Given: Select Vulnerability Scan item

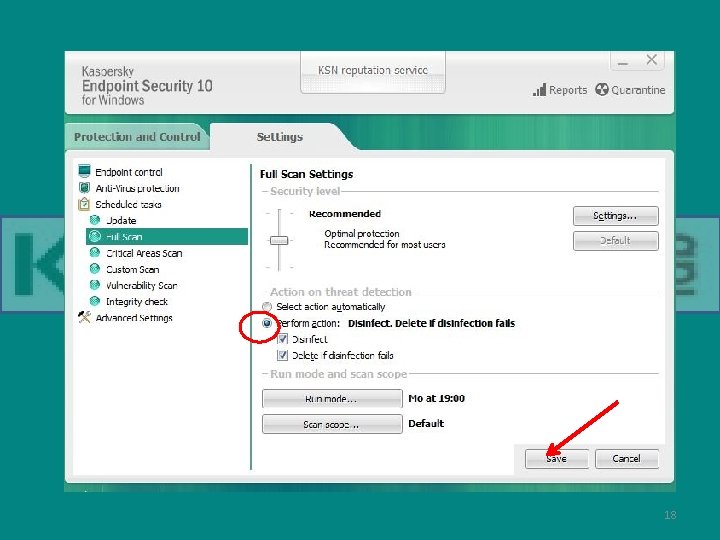Looking at the screenshot, I should [x=141, y=286].
